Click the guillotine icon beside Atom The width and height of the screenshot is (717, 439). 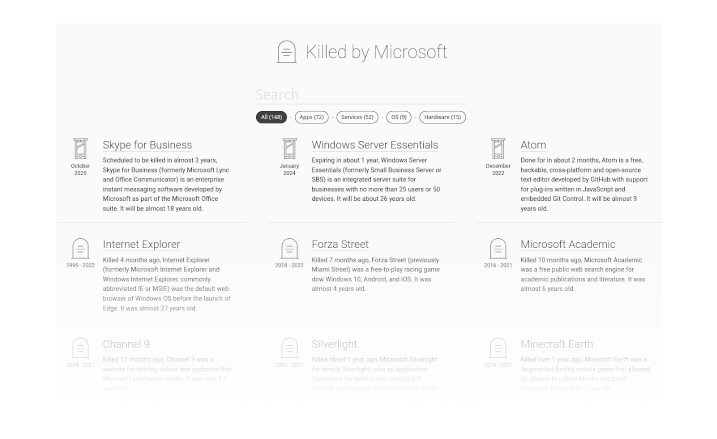[498, 149]
